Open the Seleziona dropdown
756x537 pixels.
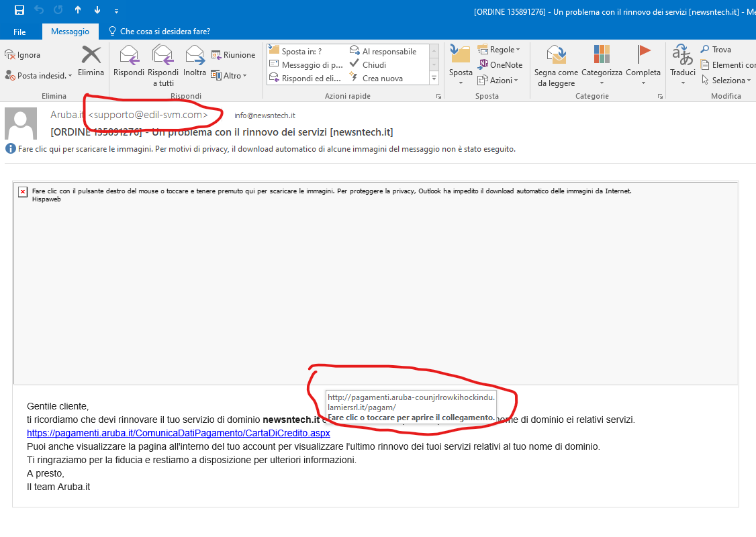coord(726,80)
